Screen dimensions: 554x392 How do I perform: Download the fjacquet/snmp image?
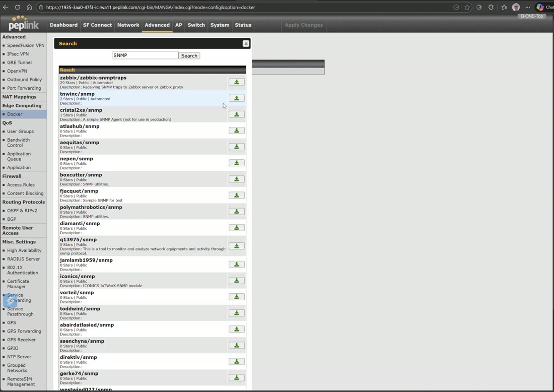pyautogui.click(x=236, y=195)
